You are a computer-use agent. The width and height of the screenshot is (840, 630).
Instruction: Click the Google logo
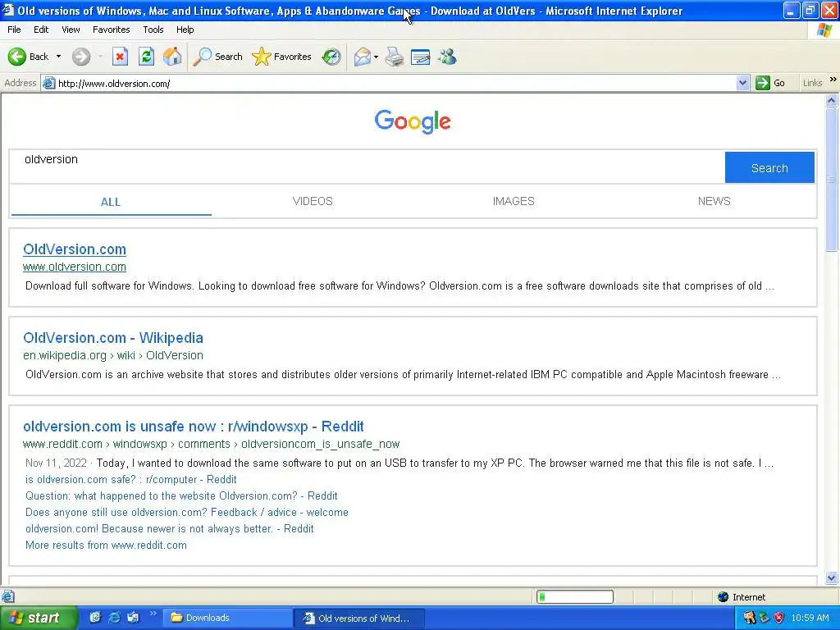[413, 121]
